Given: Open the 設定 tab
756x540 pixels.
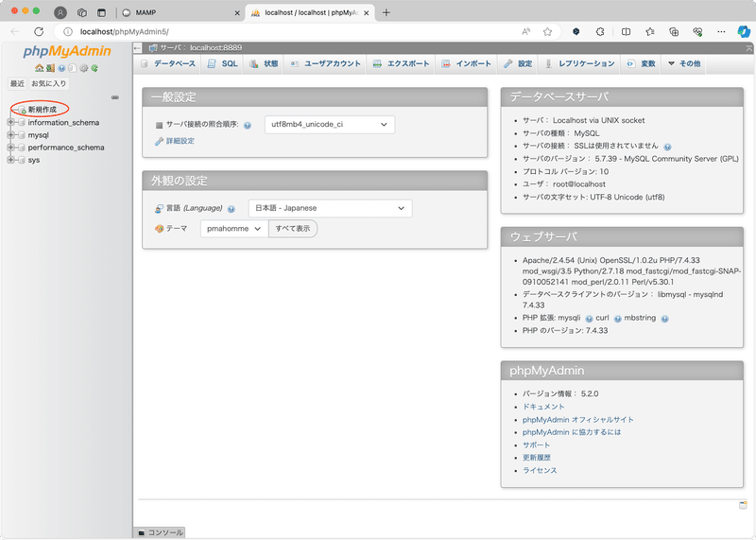Looking at the screenshot, I should click(518, 63).
